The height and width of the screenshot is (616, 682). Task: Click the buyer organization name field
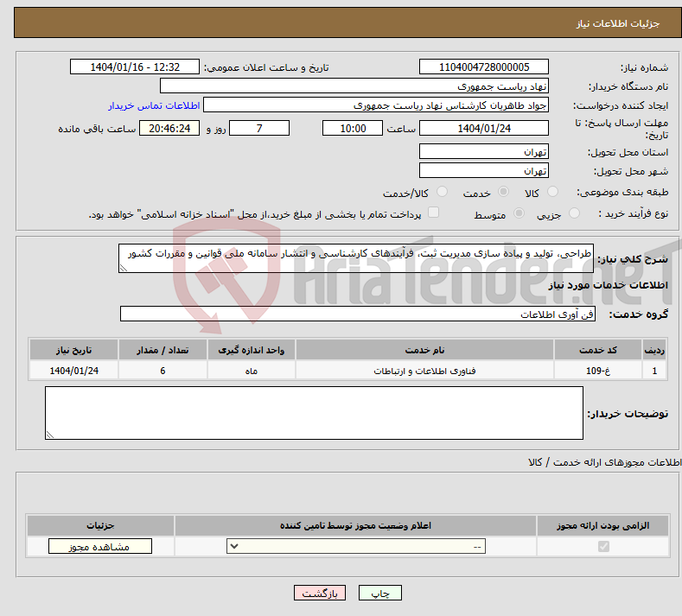354,86
